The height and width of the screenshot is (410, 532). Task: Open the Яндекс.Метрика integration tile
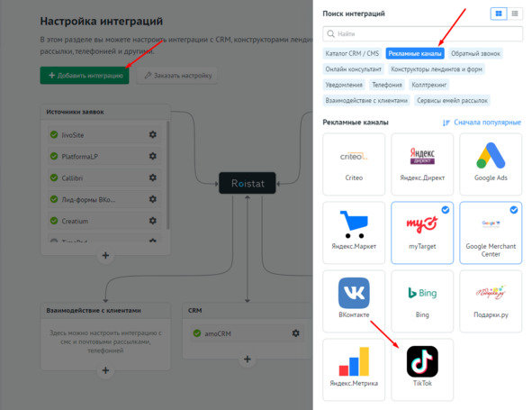pos(354,369)
